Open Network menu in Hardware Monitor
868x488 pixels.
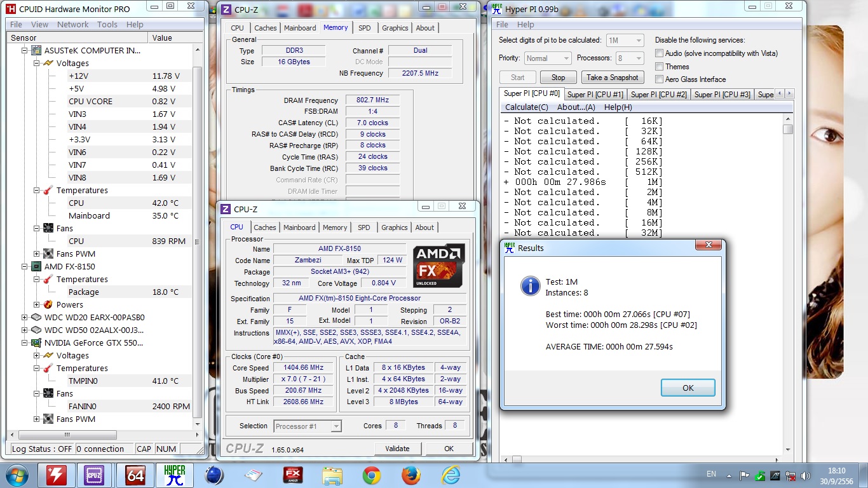(x=73, y=24)
